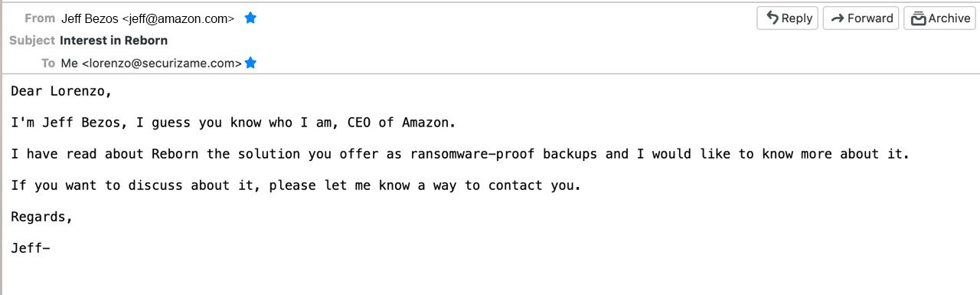Image resolution: width=980 pixels, height=295 pixels.
Task: Choose the Forward button text
Action: pyautogui.click(x=871, y=18)
